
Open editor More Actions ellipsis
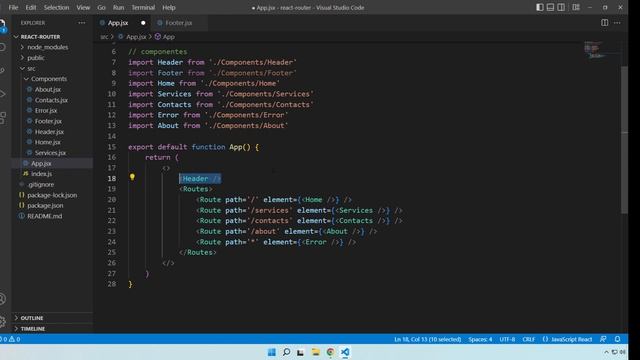tap(617, 23)
